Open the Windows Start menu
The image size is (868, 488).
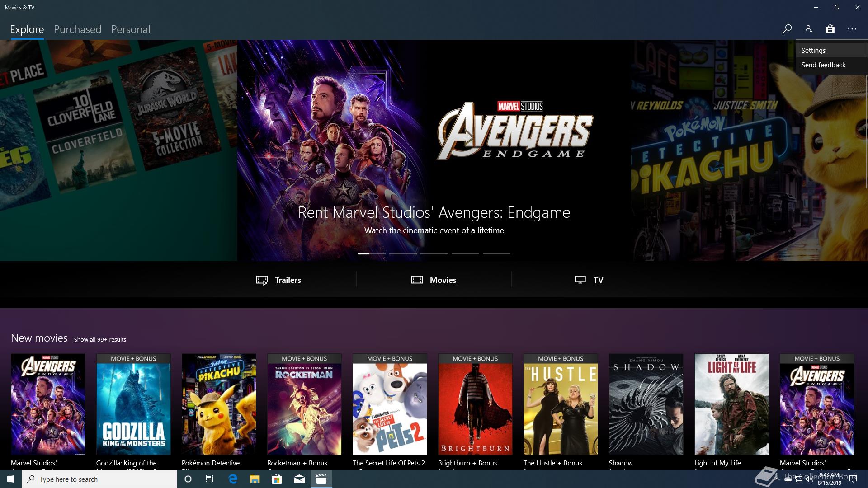11,479
